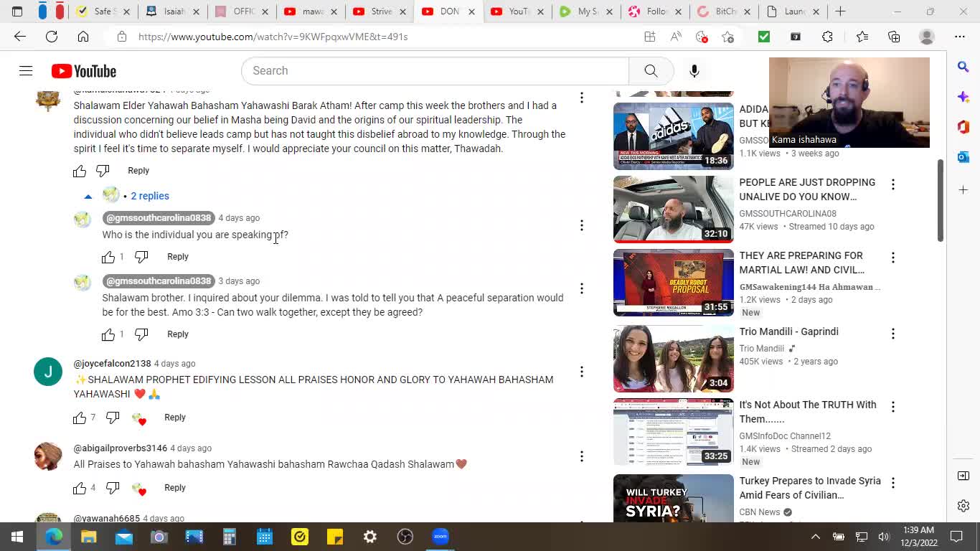Open Zoom from the taskbar

[x=440, y=537]
